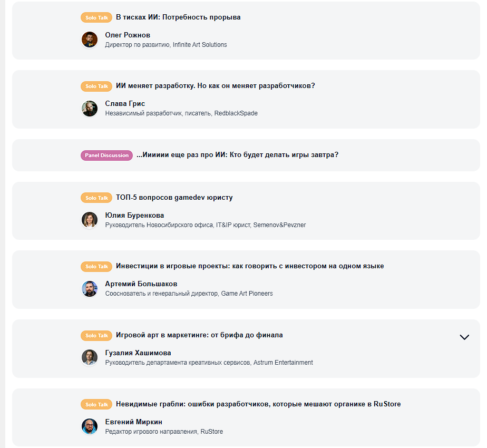Select speaker name Евгений Миркин
The height and width of the screenshot is (448, 487).
(x=133, y=422)
